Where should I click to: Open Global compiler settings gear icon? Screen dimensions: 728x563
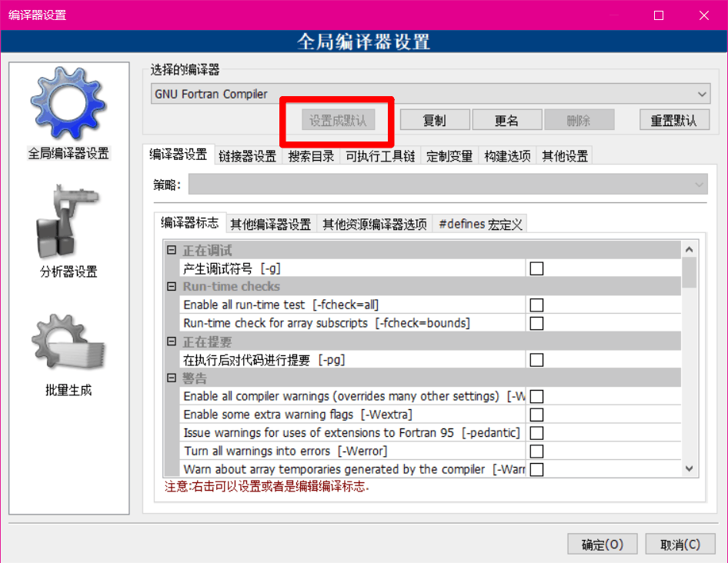[x=68, y=102]
